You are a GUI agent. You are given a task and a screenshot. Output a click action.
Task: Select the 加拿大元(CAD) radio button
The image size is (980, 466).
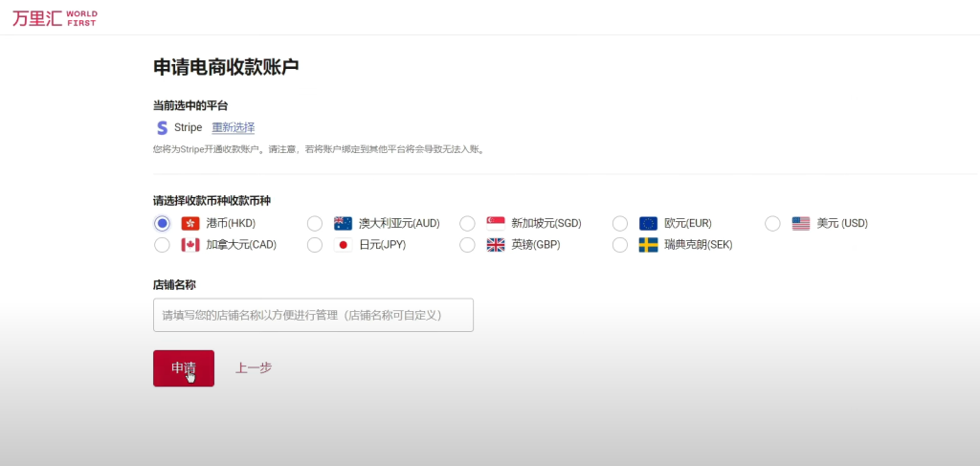tap(162, 245)
